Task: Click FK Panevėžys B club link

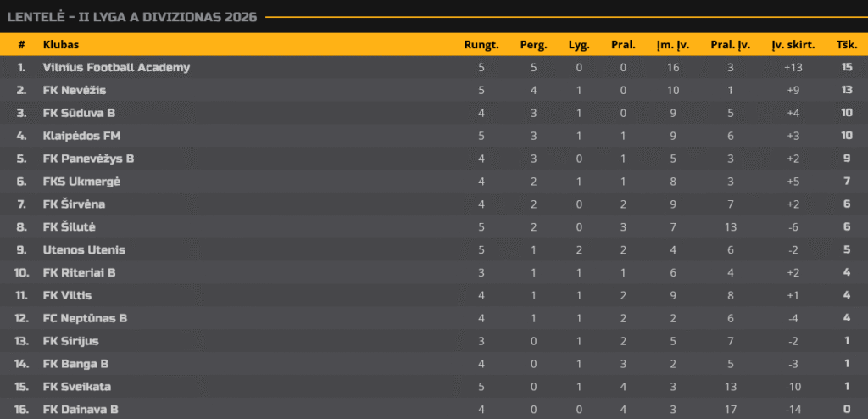Action: (88, 159)
